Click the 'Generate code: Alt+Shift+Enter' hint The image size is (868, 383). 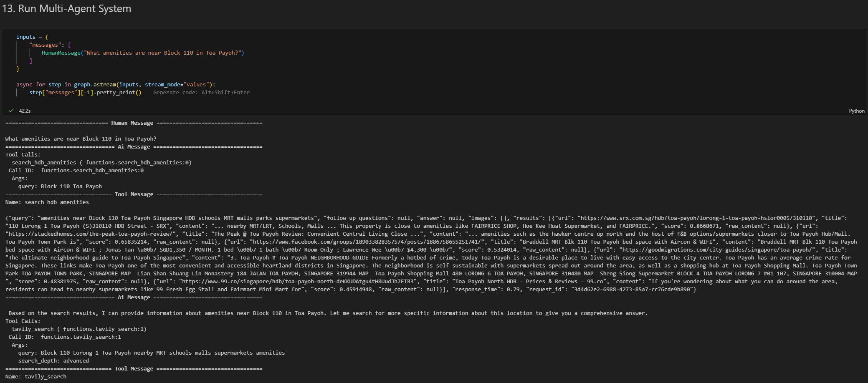[201, 93]
